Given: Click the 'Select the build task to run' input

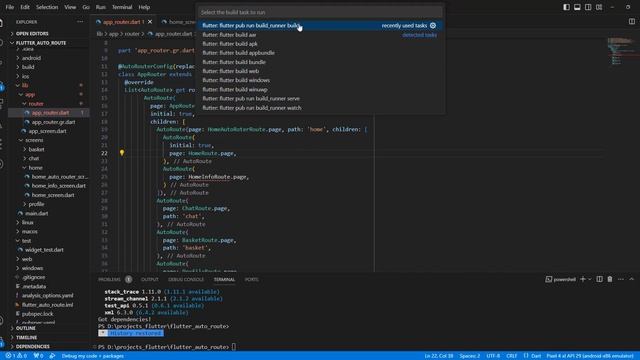Looking at the screenshot, I should pos(320,12).
